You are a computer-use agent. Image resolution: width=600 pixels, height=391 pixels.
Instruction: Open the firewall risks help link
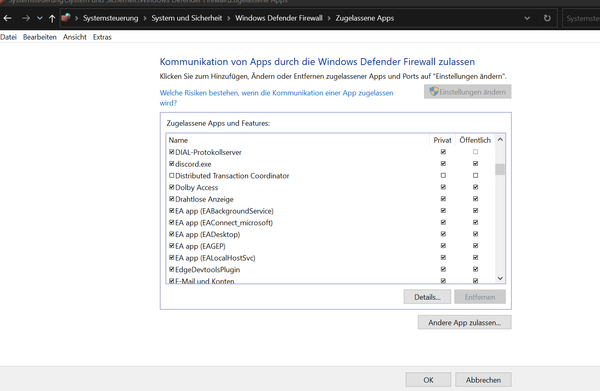point(276,98)
